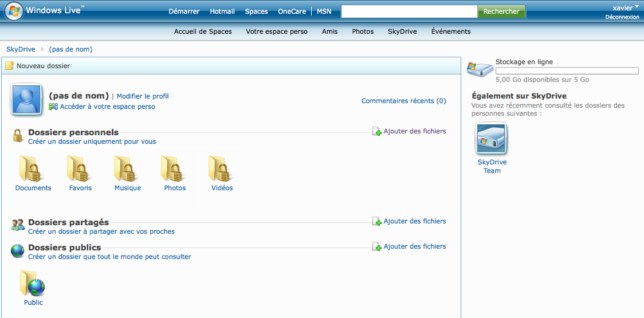Select the Amis tab
Screen dimensions: 644x318
330,31
